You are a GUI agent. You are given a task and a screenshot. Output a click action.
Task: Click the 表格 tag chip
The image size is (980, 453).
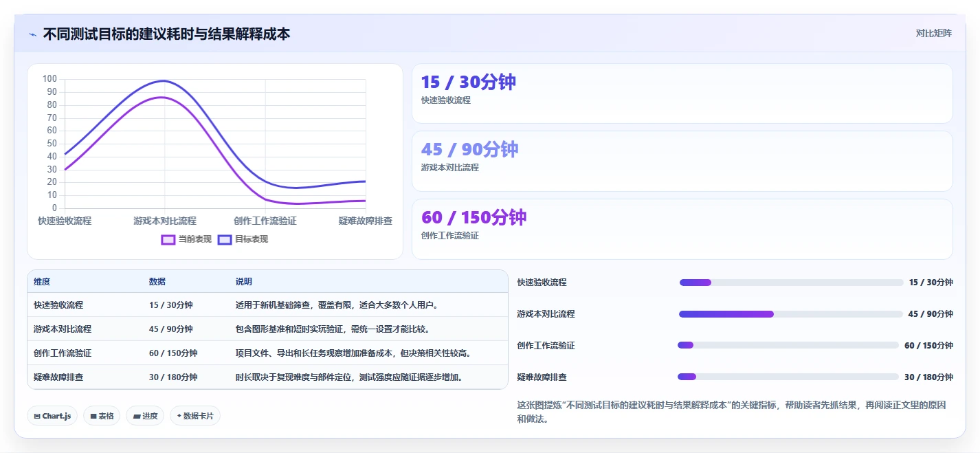tap(102, 416)
